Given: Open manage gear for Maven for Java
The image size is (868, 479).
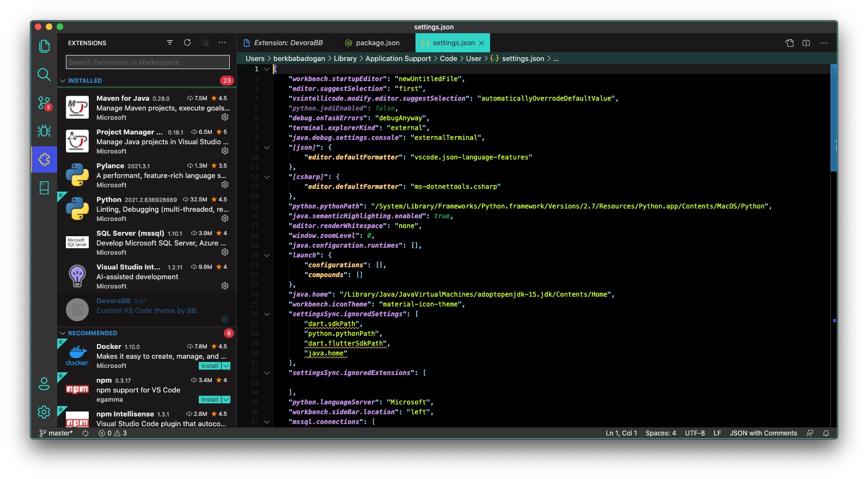Looking at the screenshot, I should (225, 117).
